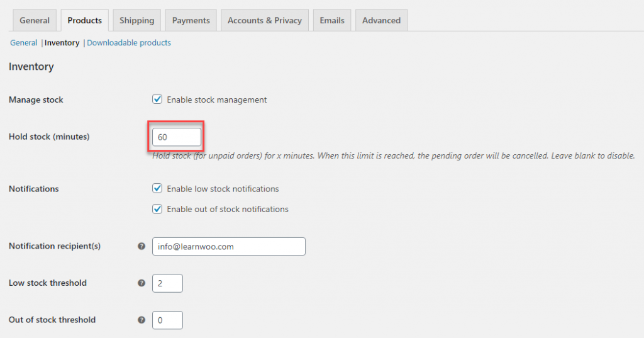Screen dimensions: 644x338
Task: Click the 'Hold stock (minutes)' label
Action: [x=49, y=137]
